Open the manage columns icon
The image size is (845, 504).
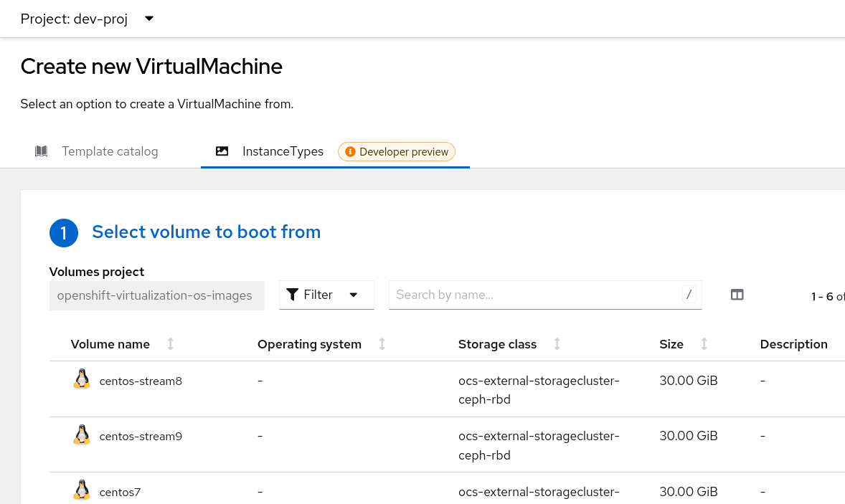click(x=737, y=294)
